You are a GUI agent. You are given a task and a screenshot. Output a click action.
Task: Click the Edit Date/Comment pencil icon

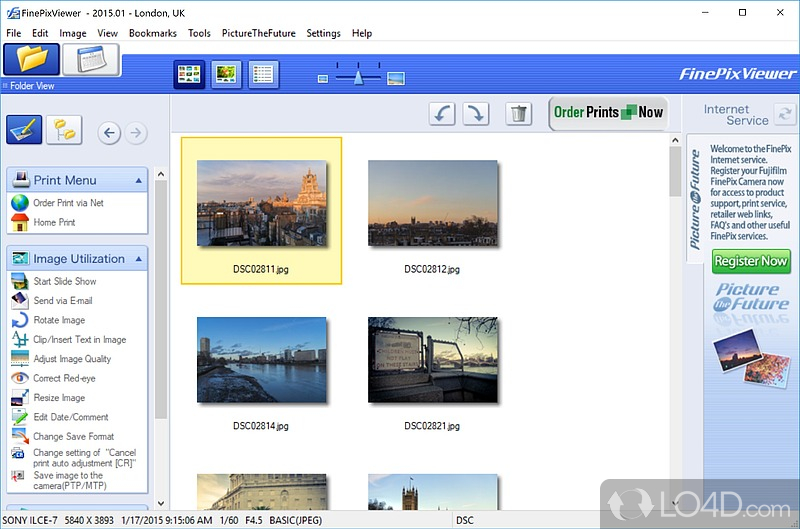[x=20, y=417]
